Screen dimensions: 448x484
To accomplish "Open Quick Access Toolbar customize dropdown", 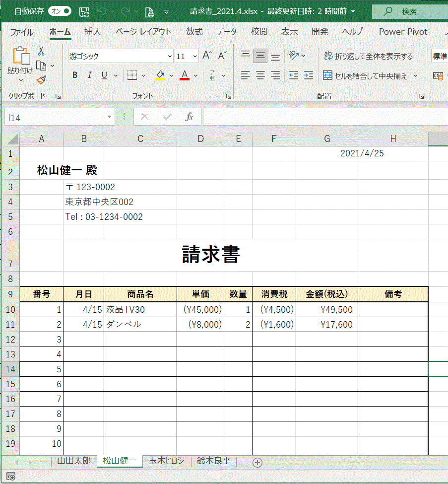I will pyautogui.click(x=166, y=12).
